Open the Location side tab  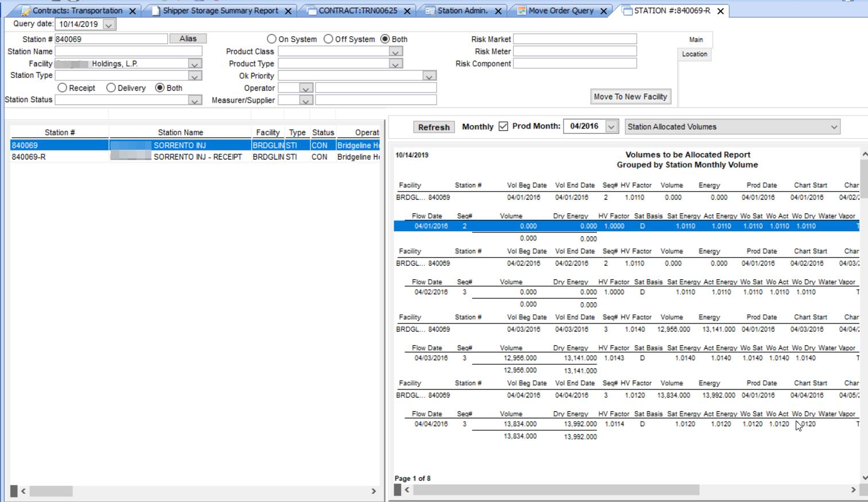click(x=694, y=54)
